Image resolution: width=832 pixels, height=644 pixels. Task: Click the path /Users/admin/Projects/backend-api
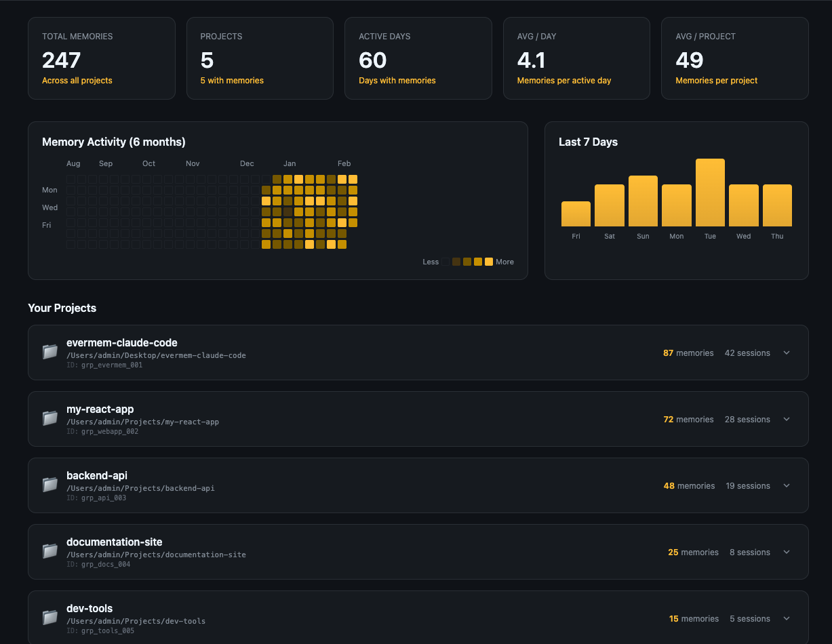tap(140, 488)
